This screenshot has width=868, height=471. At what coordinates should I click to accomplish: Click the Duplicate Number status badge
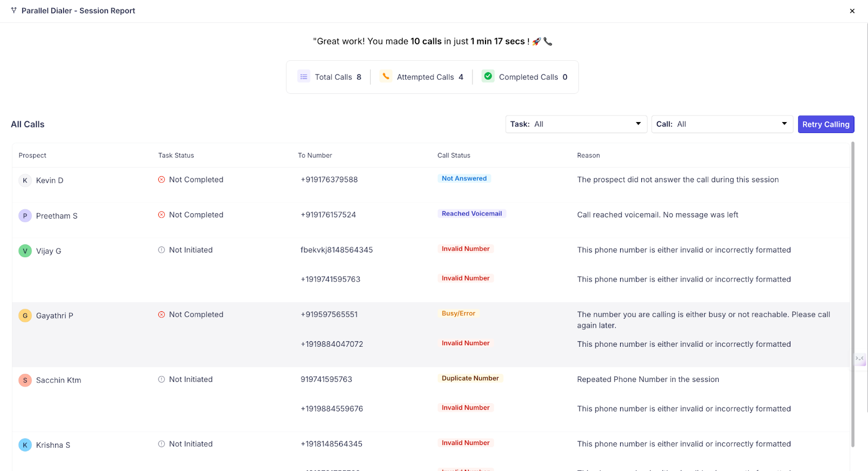(470, 378)
